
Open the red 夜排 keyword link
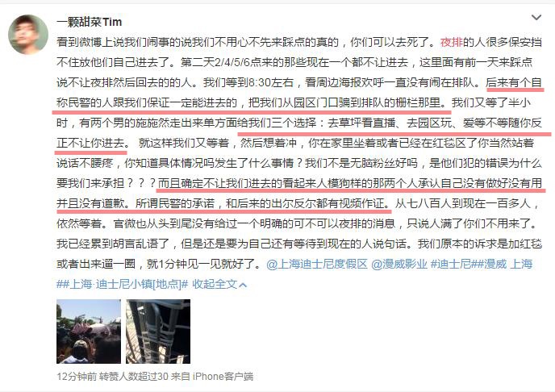coord(451,42)
